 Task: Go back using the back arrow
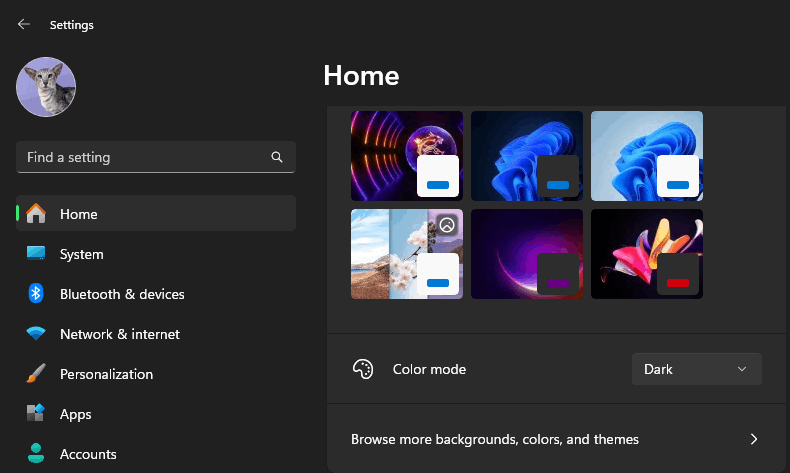click(x=24, y=24)
